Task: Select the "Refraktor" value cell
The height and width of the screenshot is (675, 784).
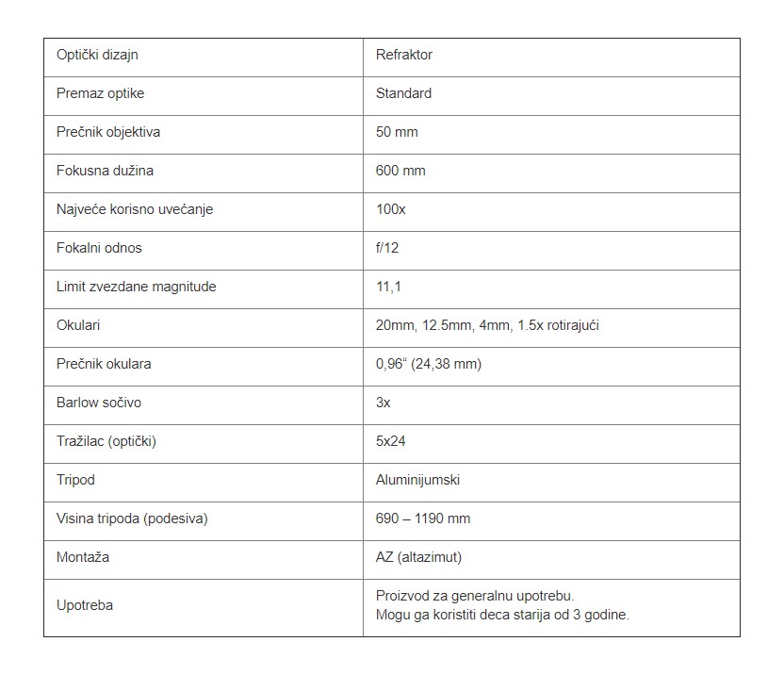Action: [404, 55]
